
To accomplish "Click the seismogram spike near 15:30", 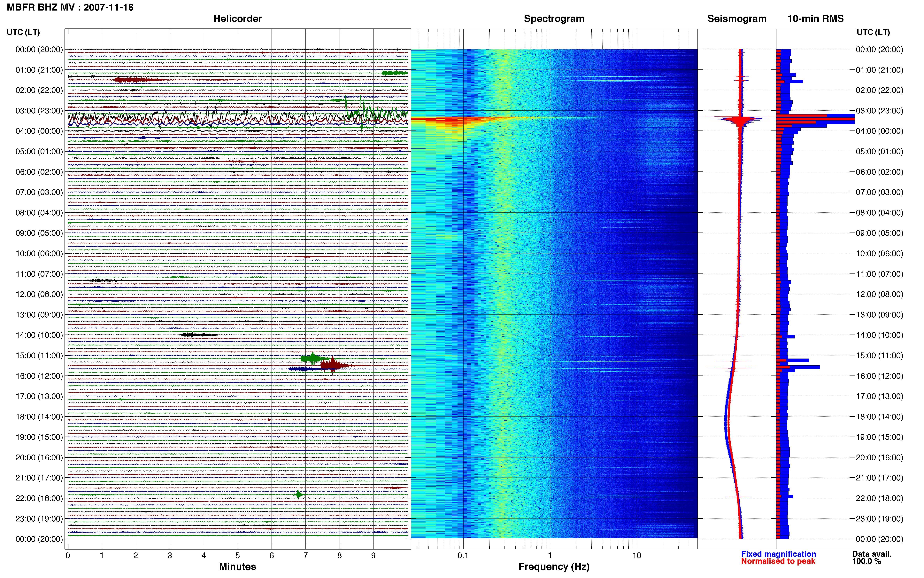I will 732,368.
